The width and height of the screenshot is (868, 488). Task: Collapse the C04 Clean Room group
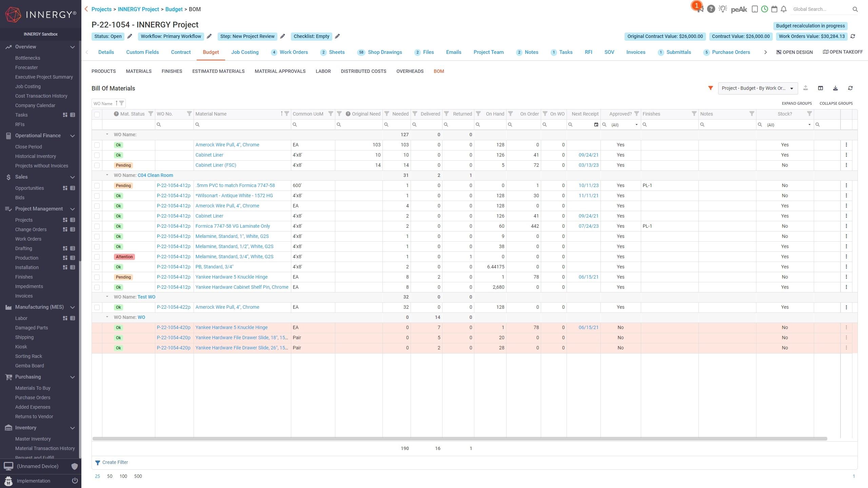[x=107, y=175]
